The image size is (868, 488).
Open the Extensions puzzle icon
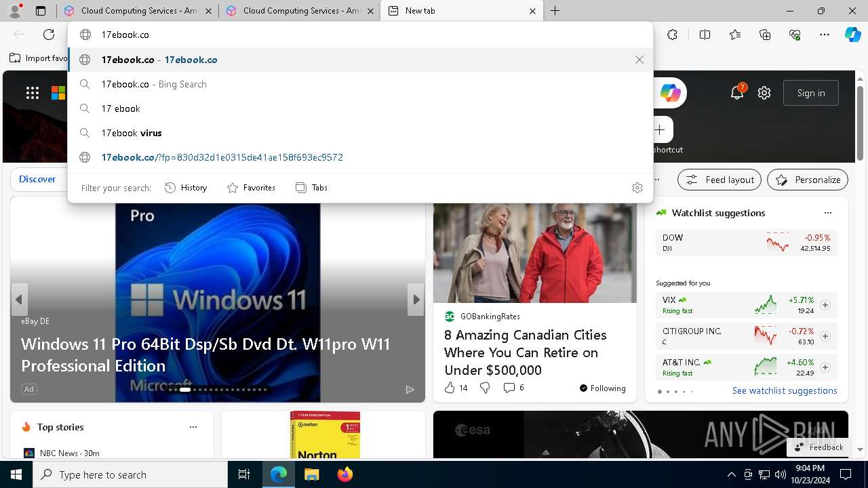672,35
